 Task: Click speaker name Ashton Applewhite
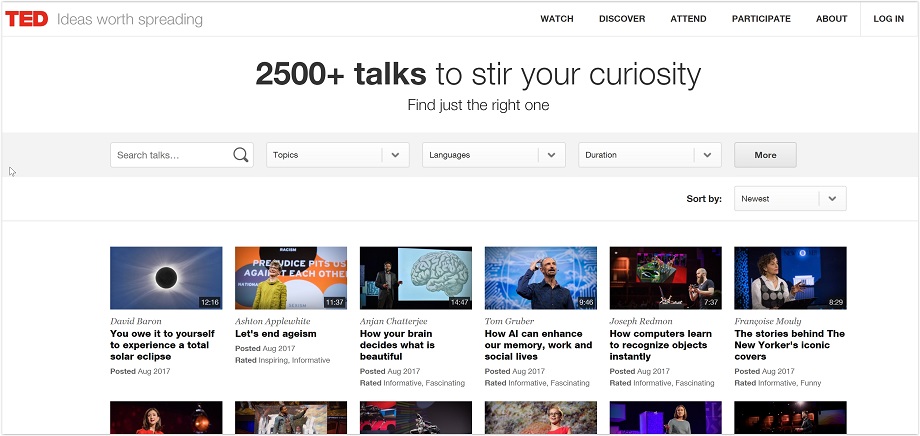(273, 321)
